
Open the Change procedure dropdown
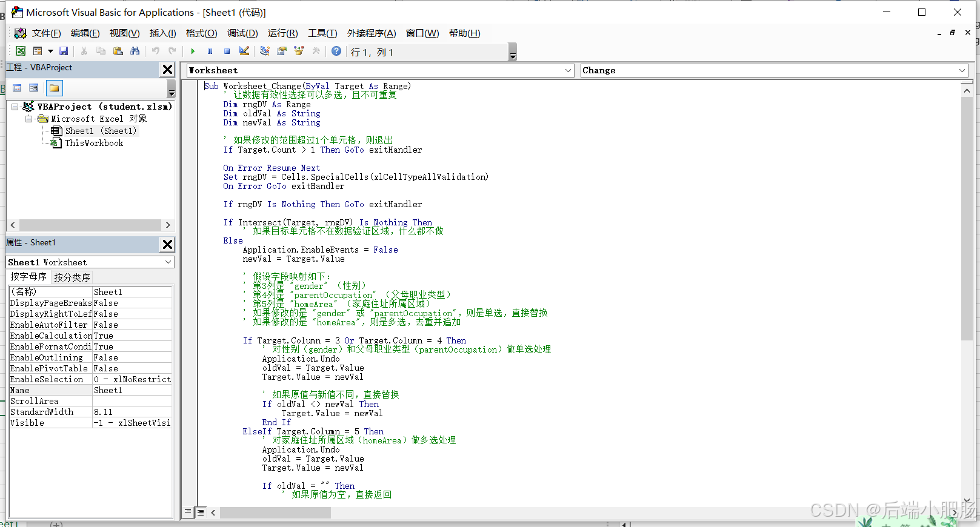(962, 70)
